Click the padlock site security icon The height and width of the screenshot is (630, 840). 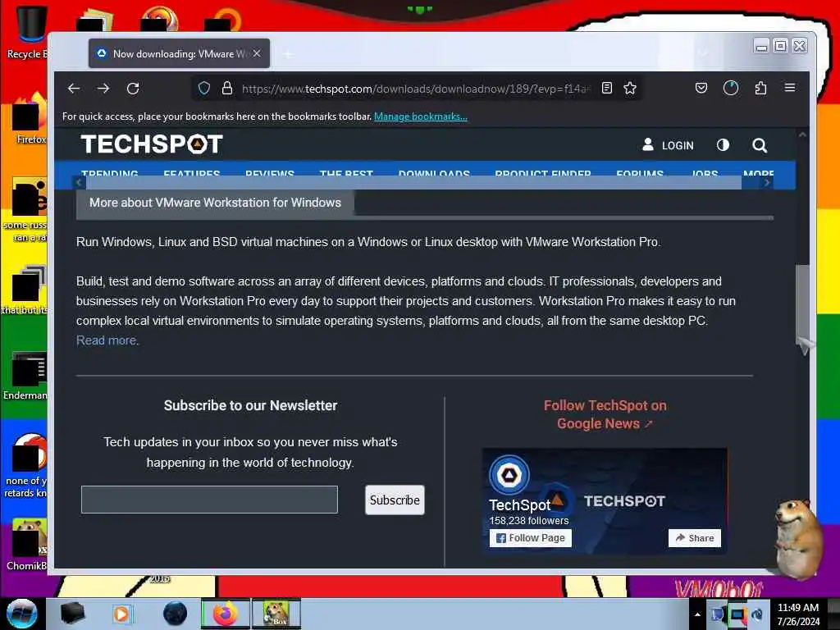227,89
